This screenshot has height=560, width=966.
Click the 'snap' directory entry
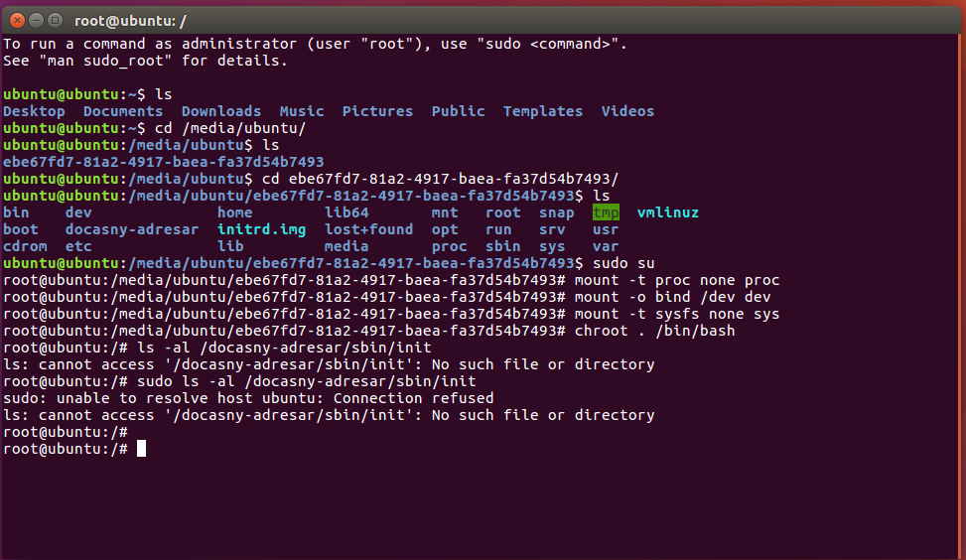click(x=556, y=212)
